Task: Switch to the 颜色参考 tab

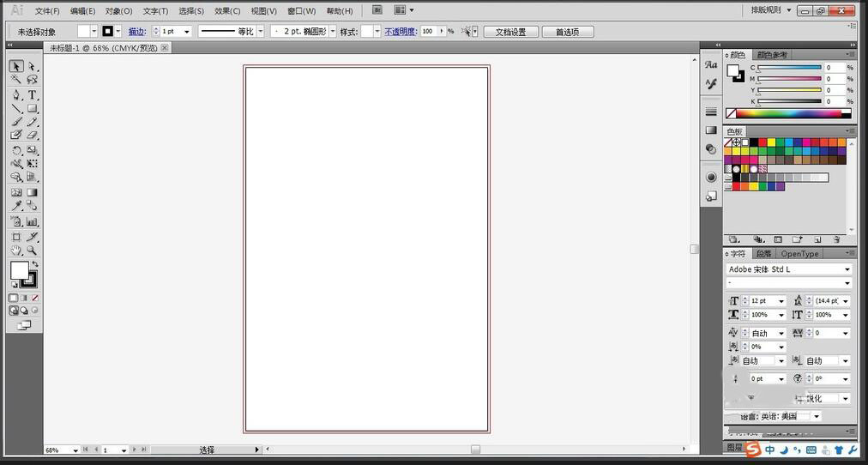Action: [x=772, y=55]
